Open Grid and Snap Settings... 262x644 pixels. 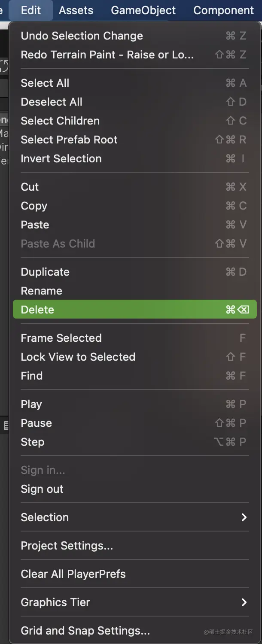tap(85, 631)
